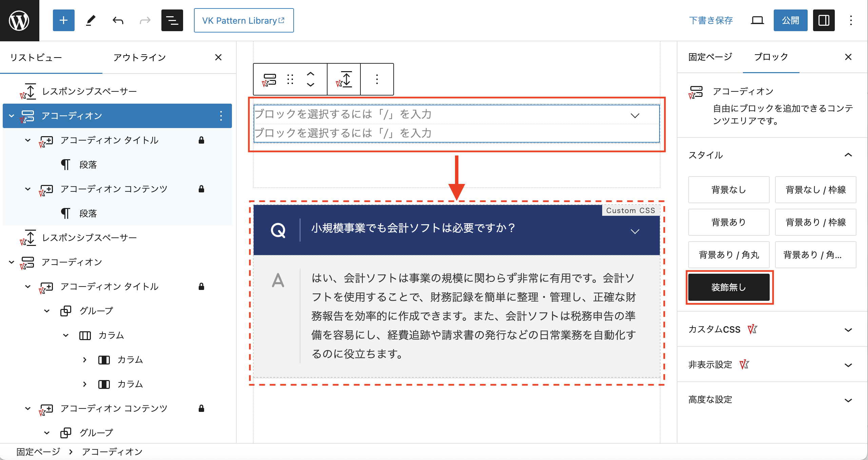The width and height of the screenshot is (868, 460).
Task: Click the accordion block type icon in toolbar
Action: pyautogui.click(x=269, y=79)
